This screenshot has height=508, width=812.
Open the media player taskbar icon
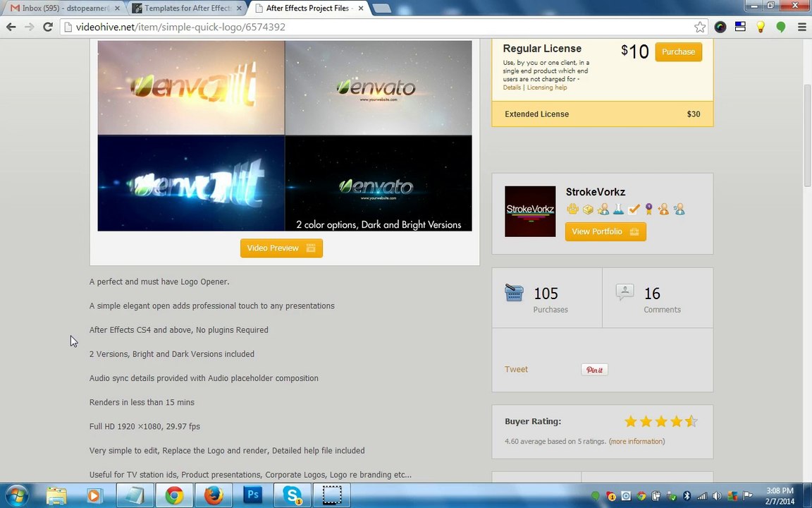(94, 495)
